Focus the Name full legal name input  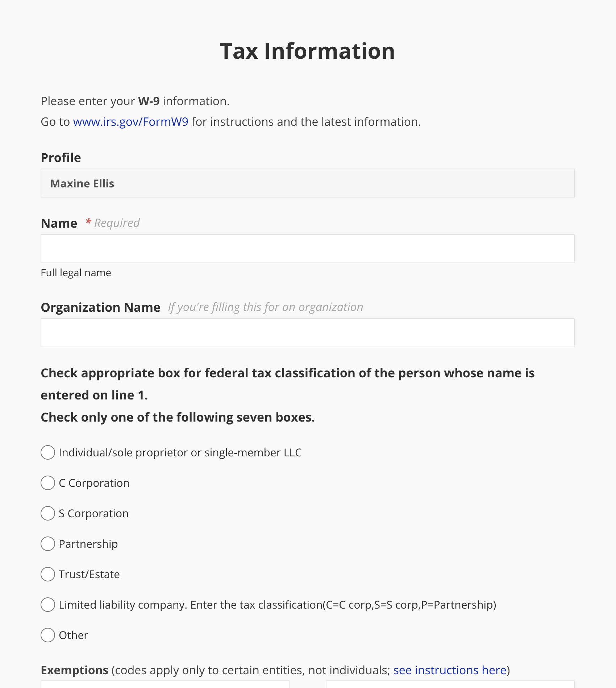click(307, 249)
